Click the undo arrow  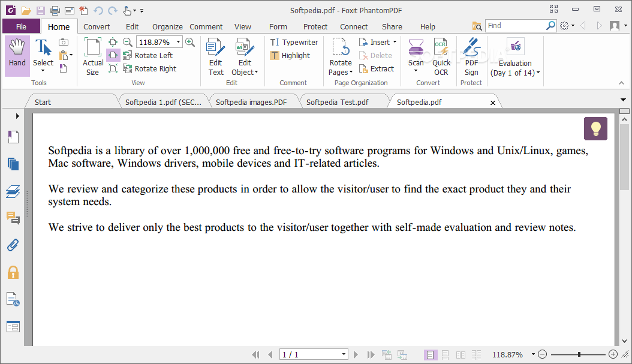(x=98, y=10)
